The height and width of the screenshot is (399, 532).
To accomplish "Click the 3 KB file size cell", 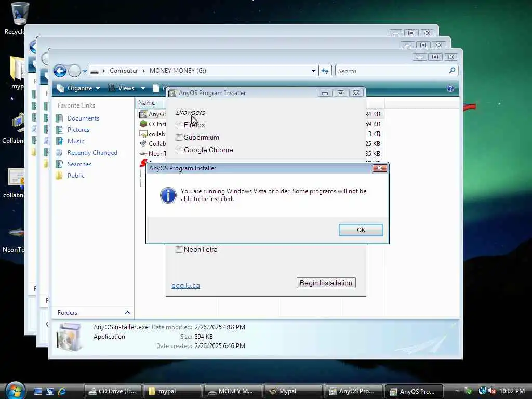I will 374,134.
